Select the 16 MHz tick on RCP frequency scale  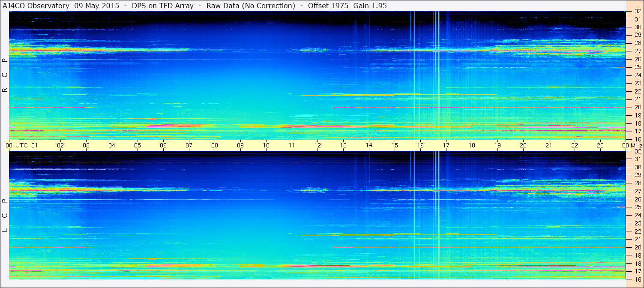tap(638, 139)
